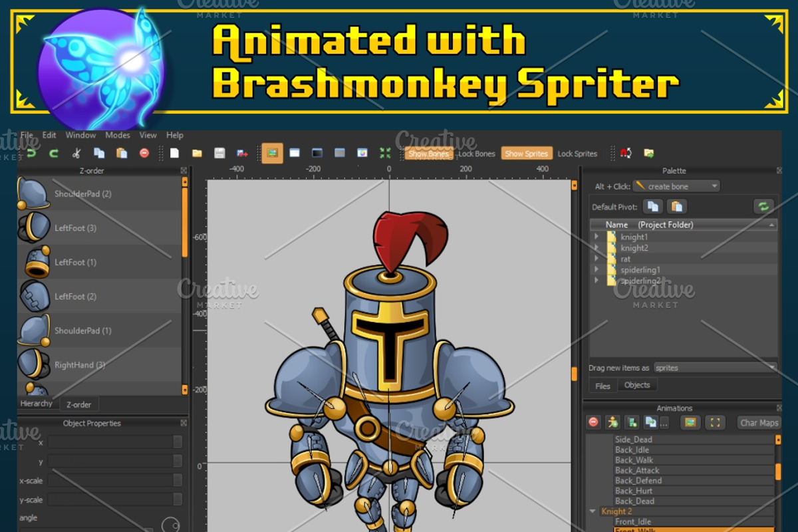Expand the rat folder
The image size is (798, 532).
point(597,259)
